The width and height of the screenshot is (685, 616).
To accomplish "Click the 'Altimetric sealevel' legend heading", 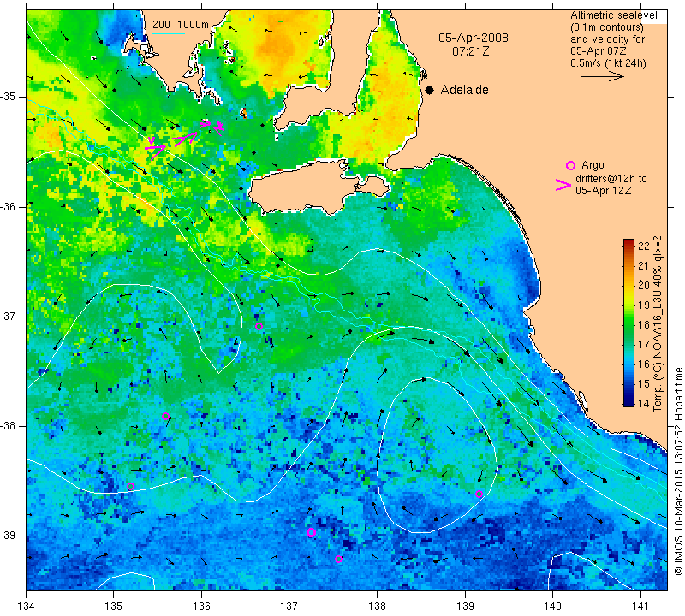I will 613,15.
